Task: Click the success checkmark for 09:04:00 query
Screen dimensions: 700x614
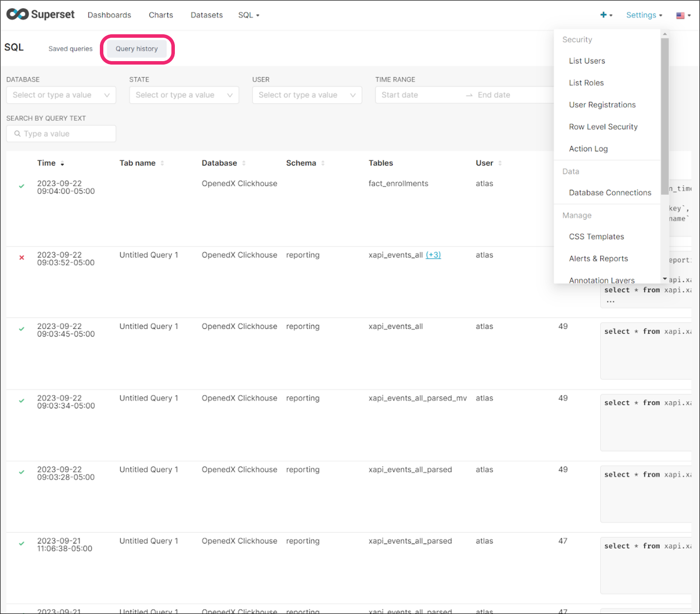Action: [x=21, y=186]
